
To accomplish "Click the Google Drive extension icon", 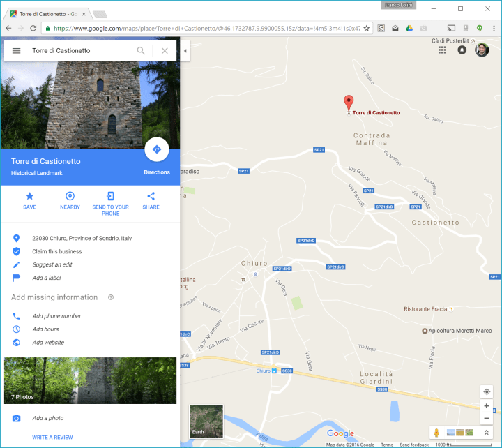I will (x=409, y=28).
